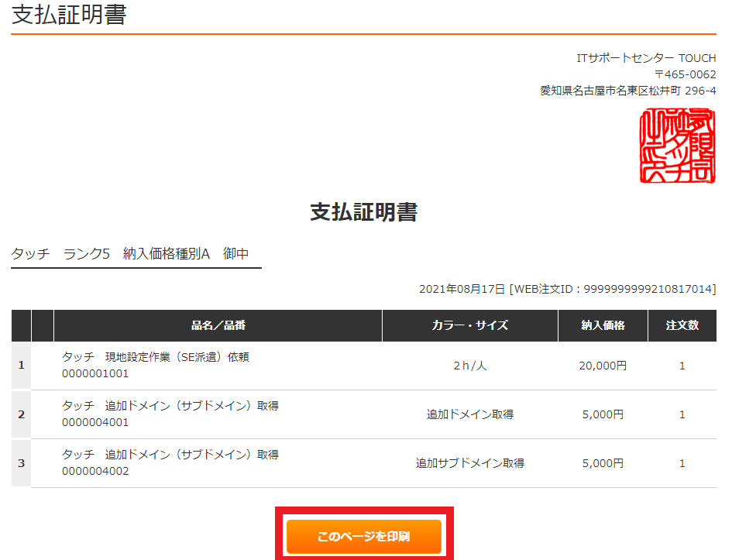Click the 愛知県名古屋市 address line

point(627,91)
